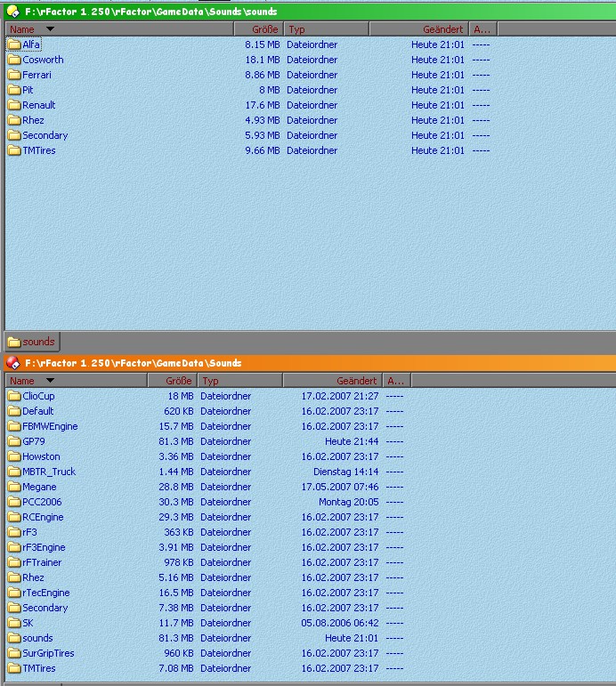Click the Cosworth folder icon
Image resolution: width=616 pixels, height=686 pixels.
coord(14,60)
